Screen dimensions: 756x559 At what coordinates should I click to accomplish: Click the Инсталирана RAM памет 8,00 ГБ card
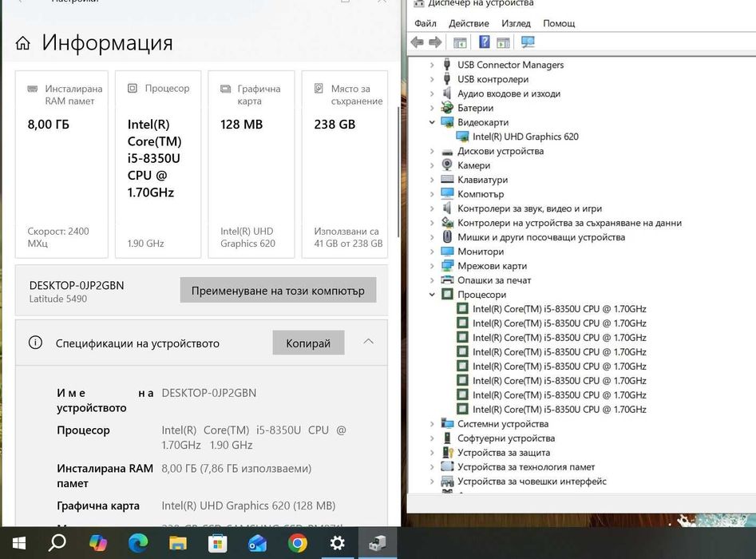point(61,165)
